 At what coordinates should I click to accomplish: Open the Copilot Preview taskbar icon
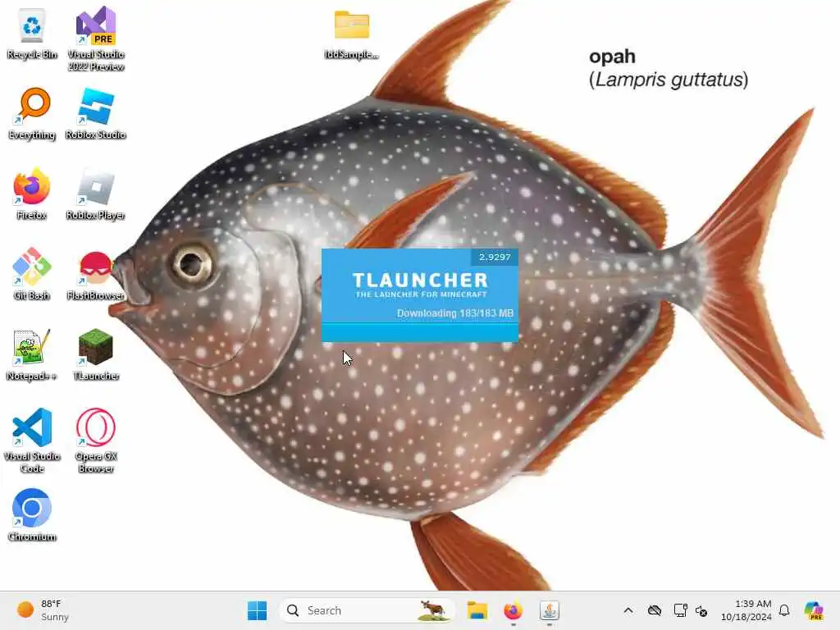coord(814,610)
